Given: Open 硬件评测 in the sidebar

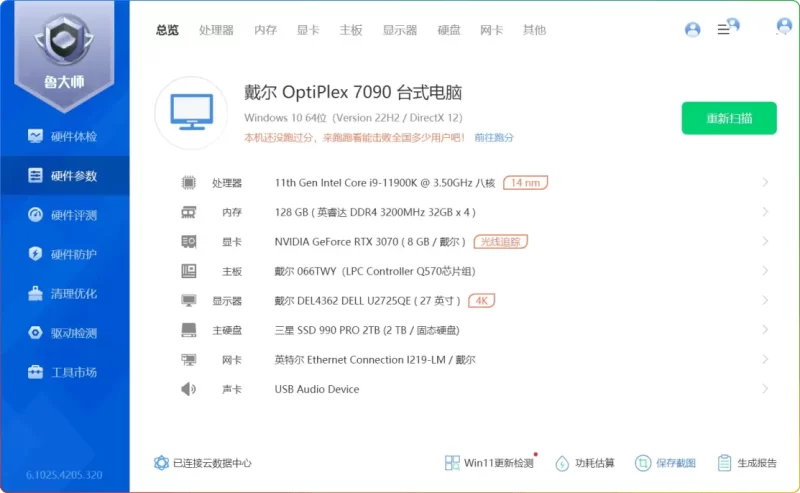Looking at the screenshot, I should 64,215.
